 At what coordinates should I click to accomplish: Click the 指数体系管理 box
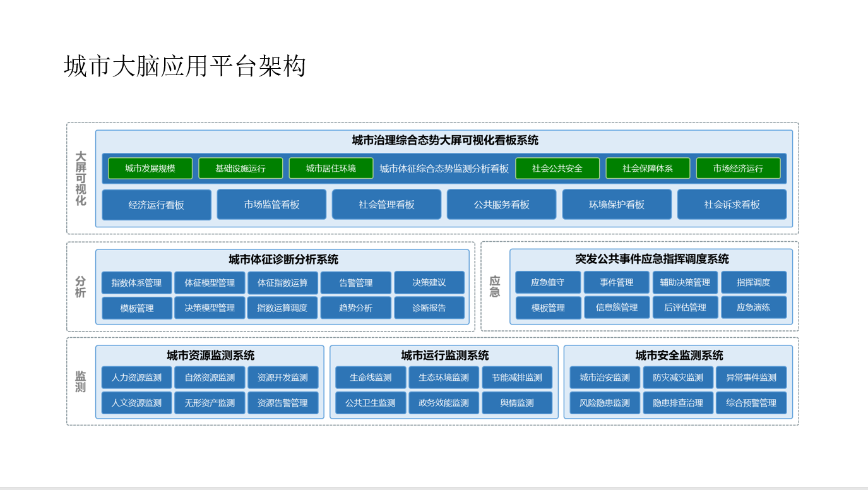pyautogui.click(x=136, y=283)
